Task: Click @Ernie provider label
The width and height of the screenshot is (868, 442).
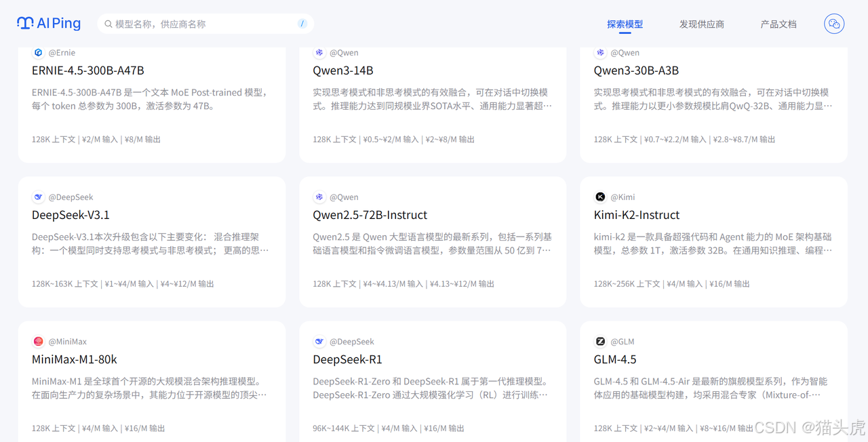Action: pyautogui.click(x=62, y=53)
